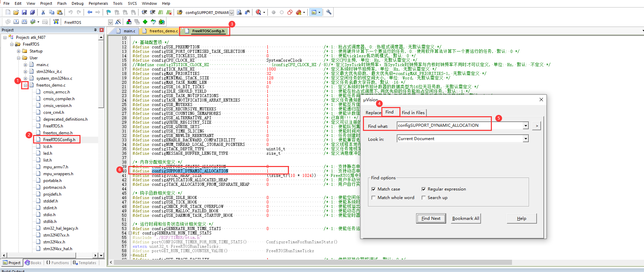
Task: Enable the Search up checkbox
Action: pos(424,198)
